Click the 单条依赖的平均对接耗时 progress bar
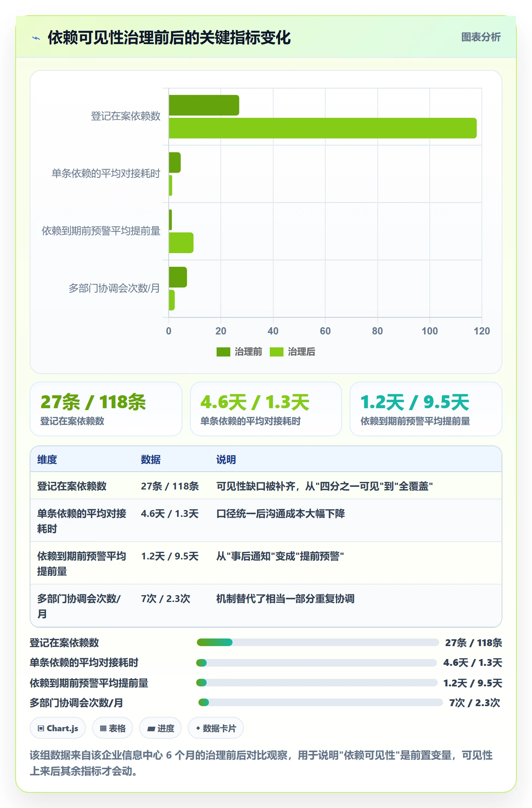This screenshot has height=808, width=532. (317, 663)
